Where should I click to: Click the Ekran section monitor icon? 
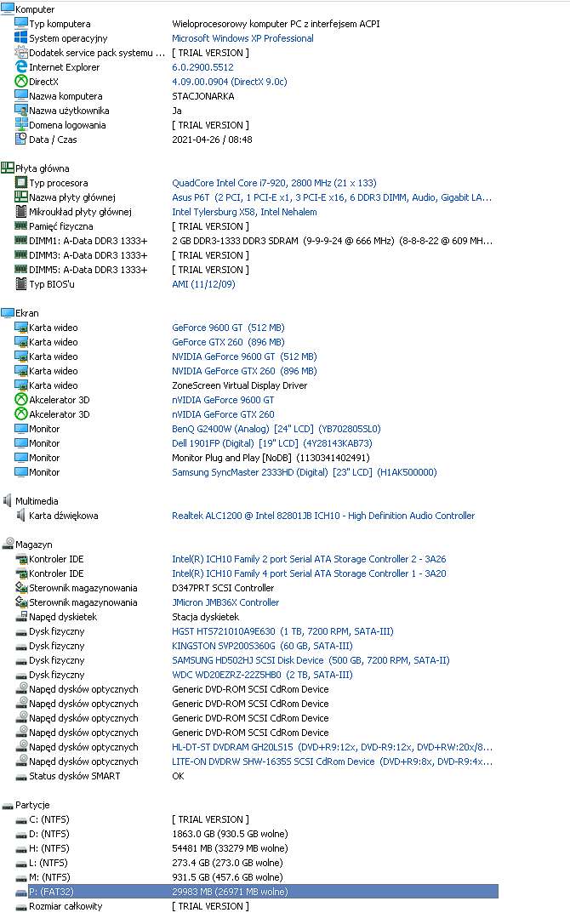[7, 312]
